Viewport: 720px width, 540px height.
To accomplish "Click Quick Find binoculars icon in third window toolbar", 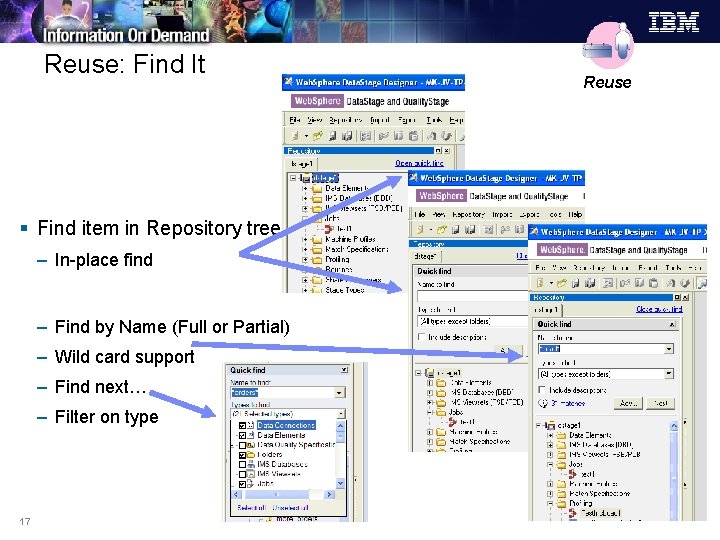I will pyautogui.click(x=702, y=283).
